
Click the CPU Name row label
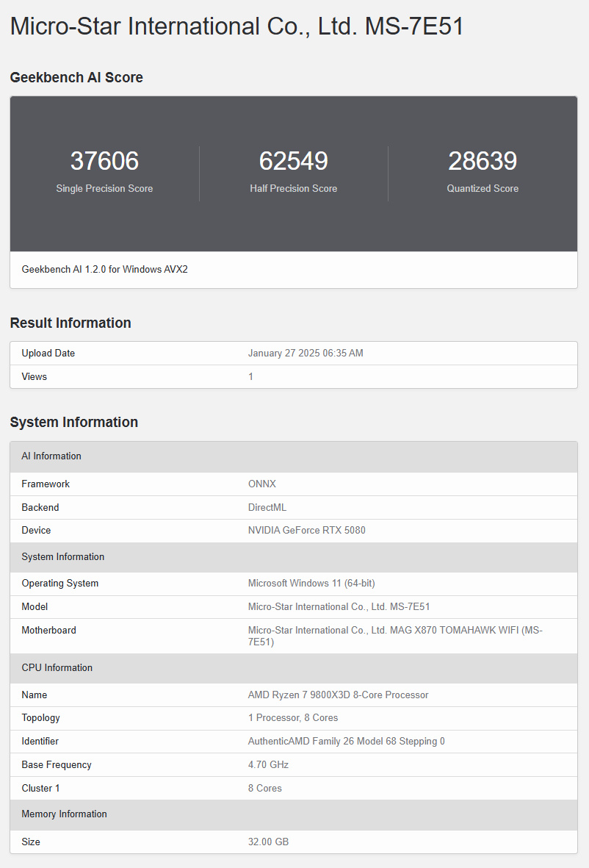pos(35,695)
